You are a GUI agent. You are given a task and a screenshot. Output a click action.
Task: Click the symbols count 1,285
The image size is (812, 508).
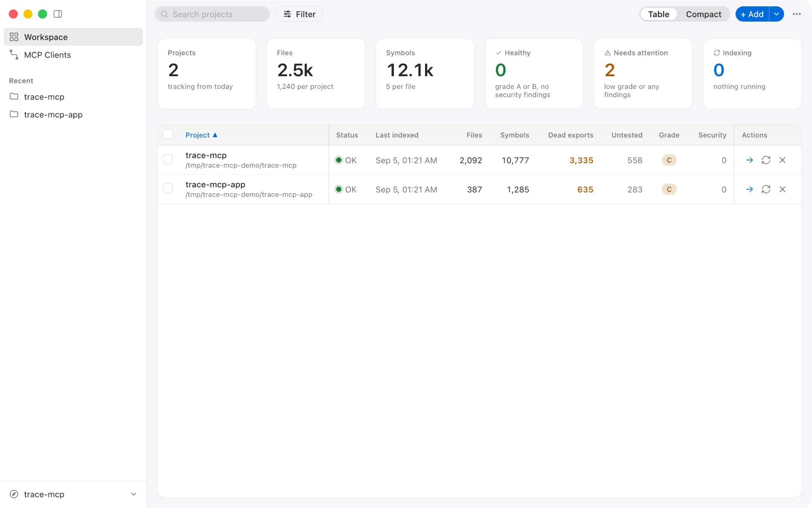[518, 189]
